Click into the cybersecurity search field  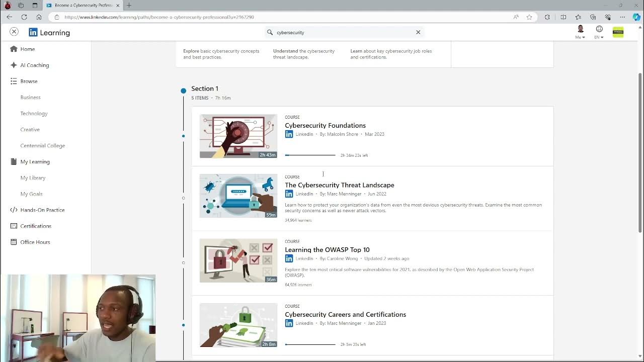coord(344,32)
